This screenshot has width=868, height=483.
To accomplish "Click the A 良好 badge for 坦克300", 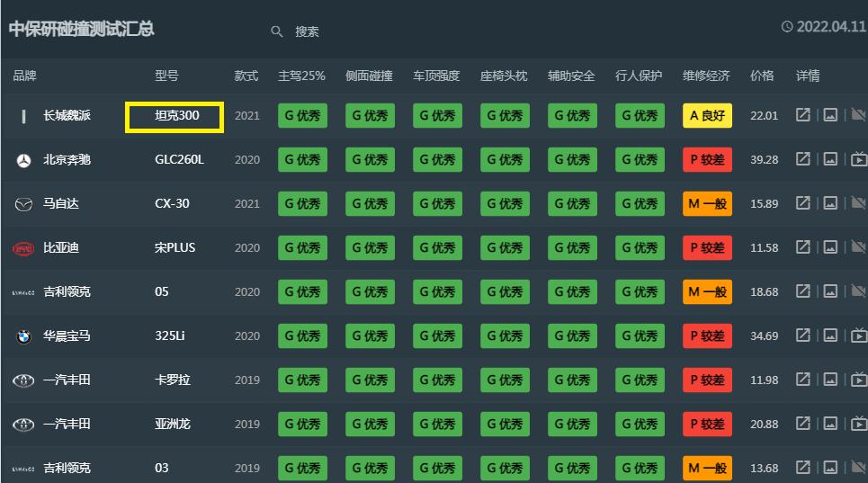I will [708, 115].
